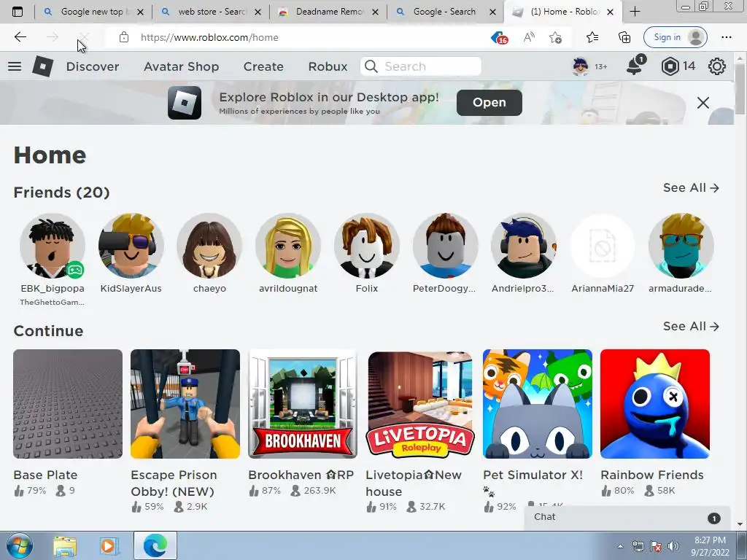Screen dimensions: 747x560
Task: Add this page to favorites star icon
Action: coord(555,37)
